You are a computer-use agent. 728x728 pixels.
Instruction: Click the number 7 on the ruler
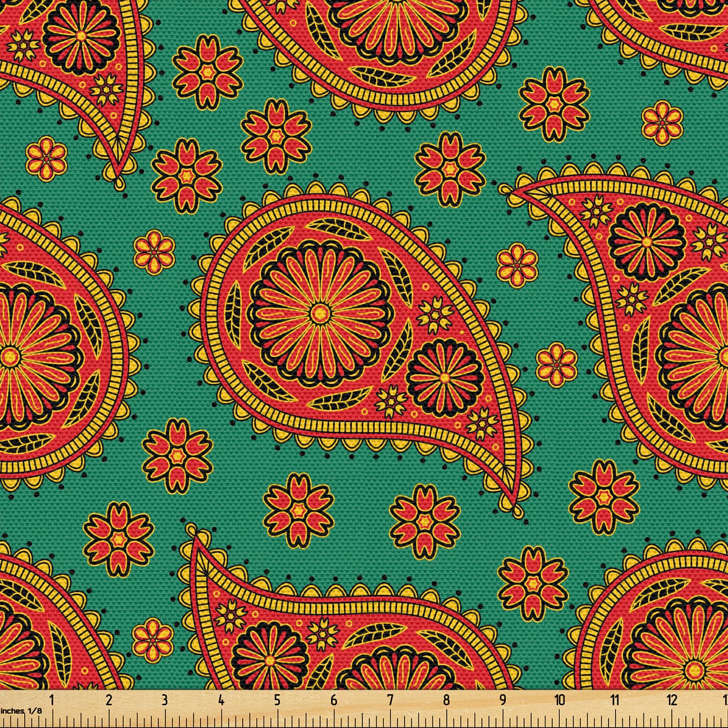390,700
